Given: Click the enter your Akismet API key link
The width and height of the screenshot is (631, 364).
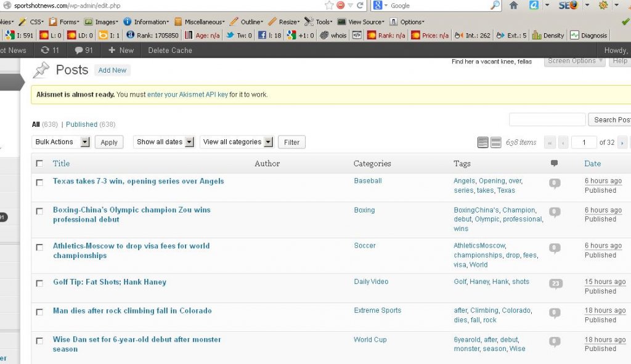Looking at the screenshot, I should pyautogui.click(x=187, y=95).
